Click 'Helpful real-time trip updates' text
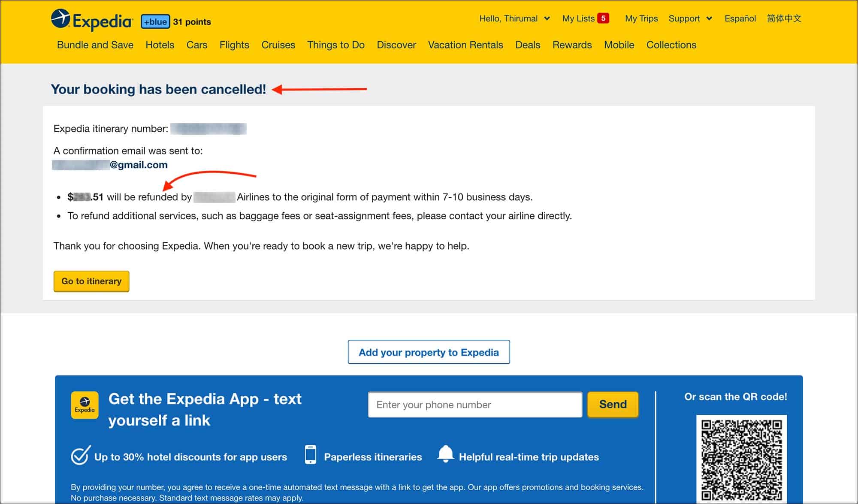Screen dimensions: 858x504 529,457
